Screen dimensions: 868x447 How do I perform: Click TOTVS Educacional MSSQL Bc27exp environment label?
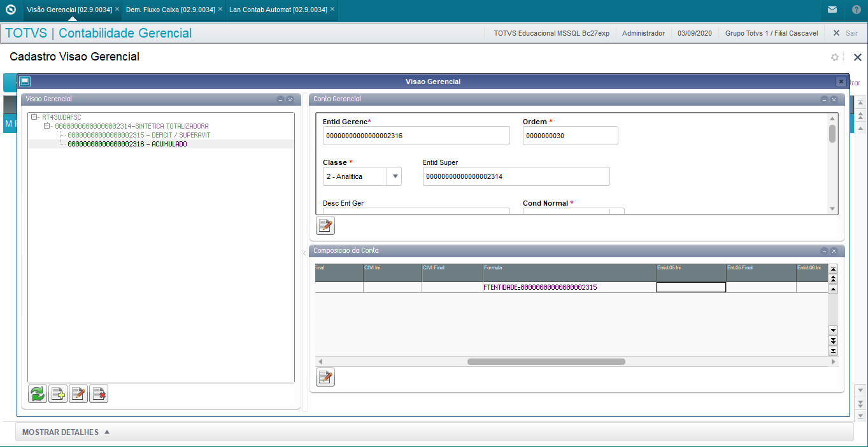(551, 33)
